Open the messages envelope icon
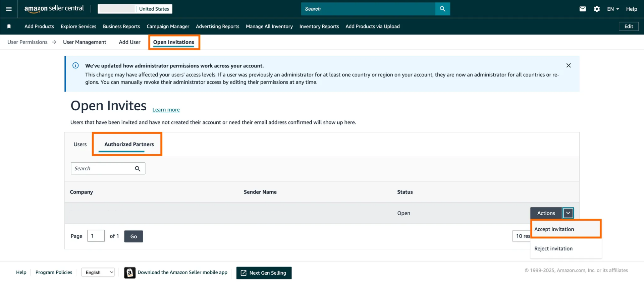This screenshot has width=644, height=284. coord(583,9)
